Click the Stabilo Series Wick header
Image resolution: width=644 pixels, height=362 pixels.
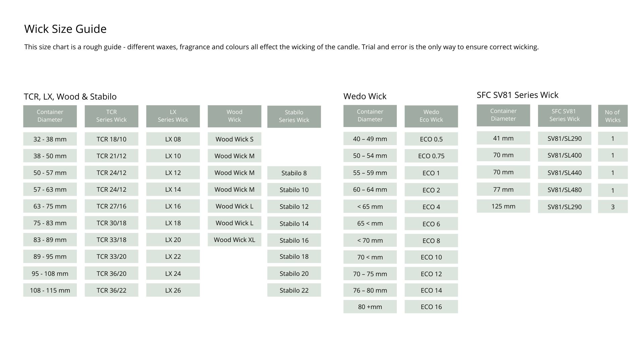click(294, 116)
